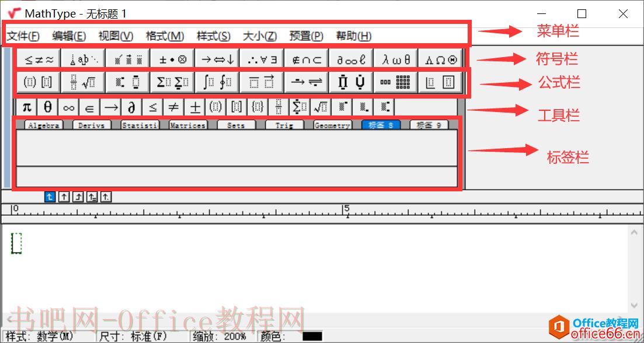Open the matrix templates palette
This screenshot has width=644, height=343.
click(396, 82)
